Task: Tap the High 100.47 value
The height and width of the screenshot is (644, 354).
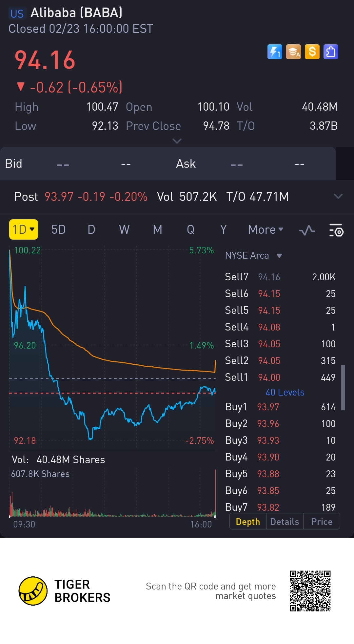Action: (x=102, y=107)
